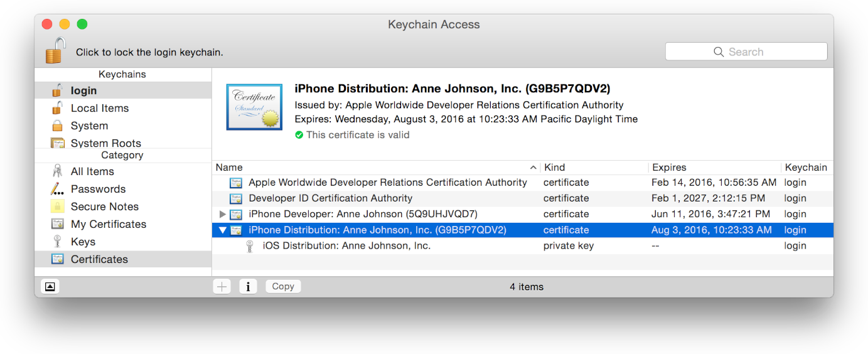Focus the Search field
This screenshot has width=868, height=354.
[x=746, y=51]
